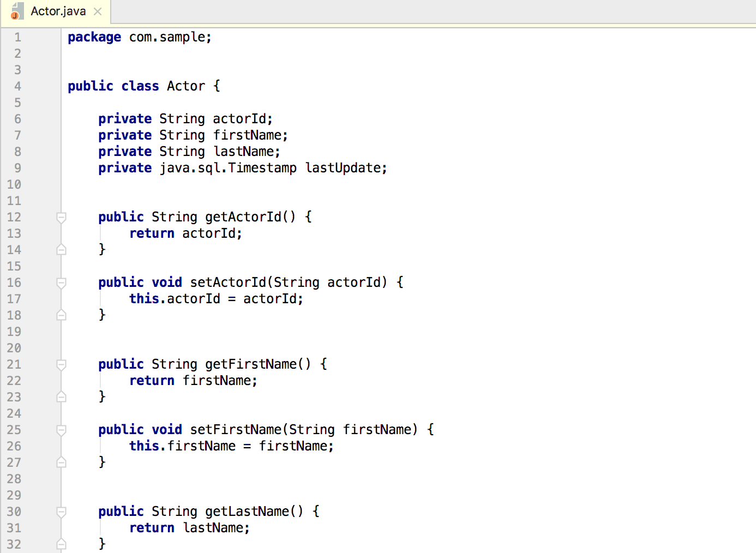This screenshot has height=553, width=756.
Task: Click fold end marker at line 32
Action: 62,544
